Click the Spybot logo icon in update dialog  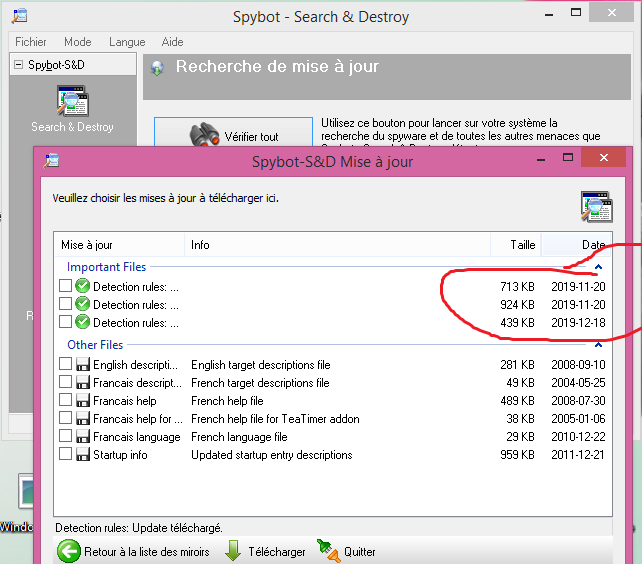(x=597, y=205)
